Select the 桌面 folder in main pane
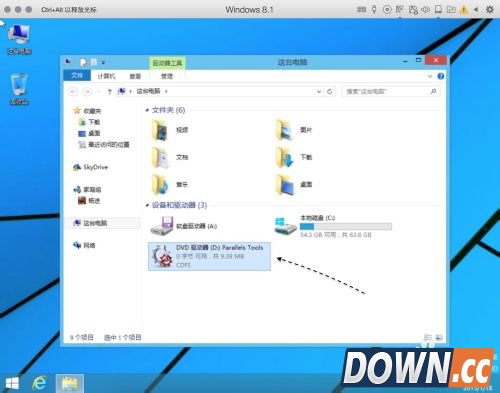Viewport: 500px width, 393px height. 294,184
